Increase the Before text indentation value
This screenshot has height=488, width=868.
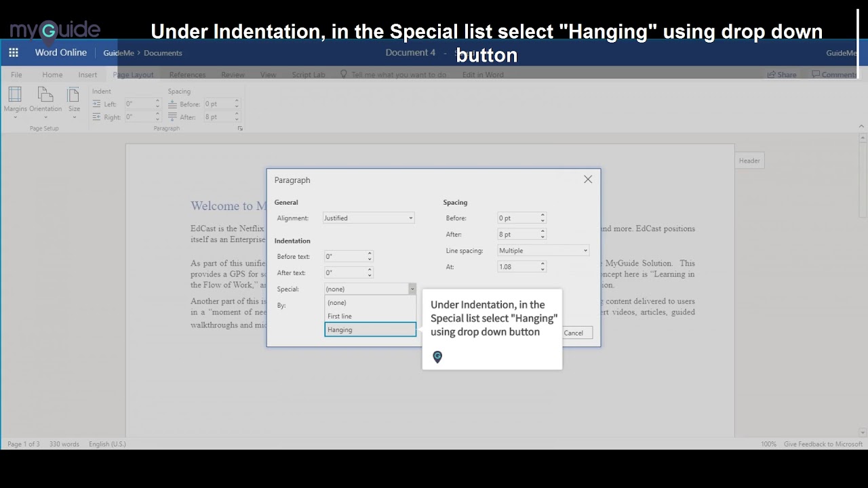tap(370, 254)
